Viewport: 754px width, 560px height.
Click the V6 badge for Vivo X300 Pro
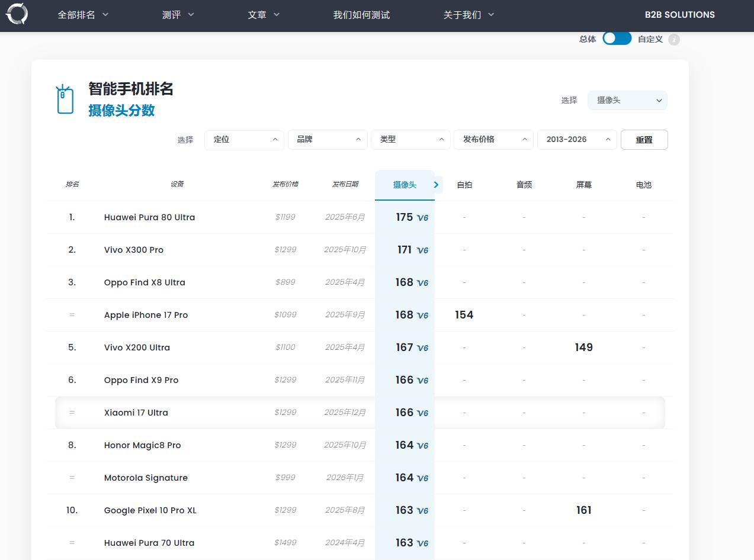(422, 250)
